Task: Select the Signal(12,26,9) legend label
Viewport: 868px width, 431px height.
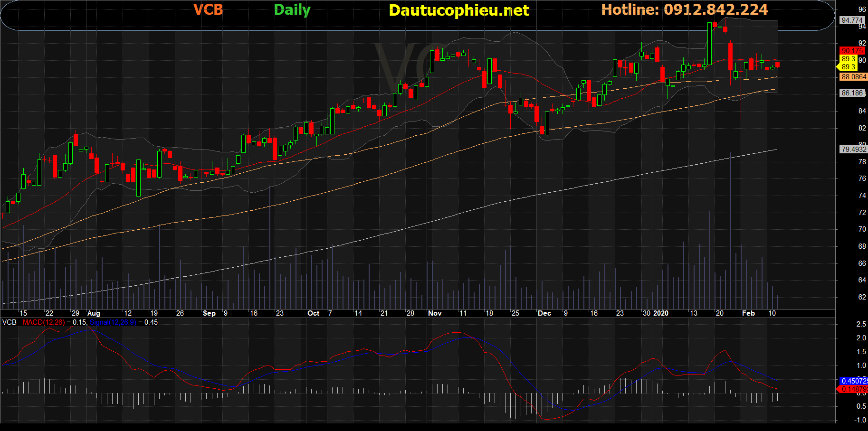Action: (x=113, y=322)
